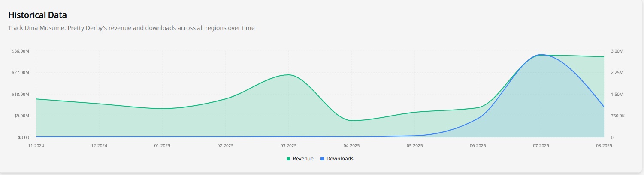Click the blue Downloads legend dot

tap(322, 159)
